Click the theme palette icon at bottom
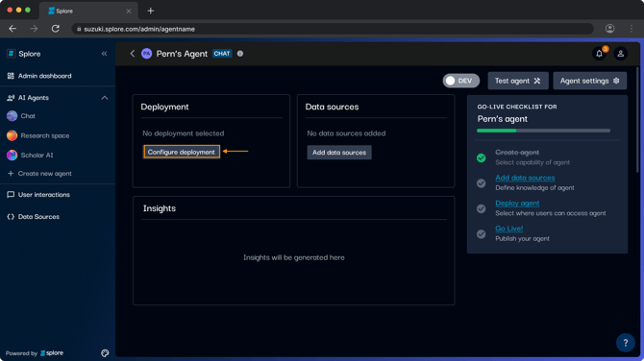This screenshot has width=644, height=361. [105, 353]
